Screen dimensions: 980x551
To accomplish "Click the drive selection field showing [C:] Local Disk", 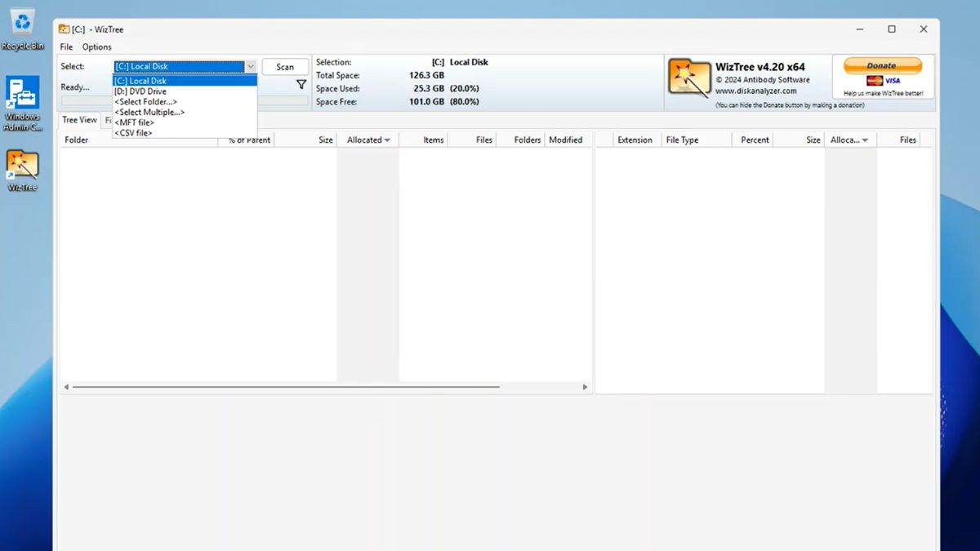I will pos(179,67).
